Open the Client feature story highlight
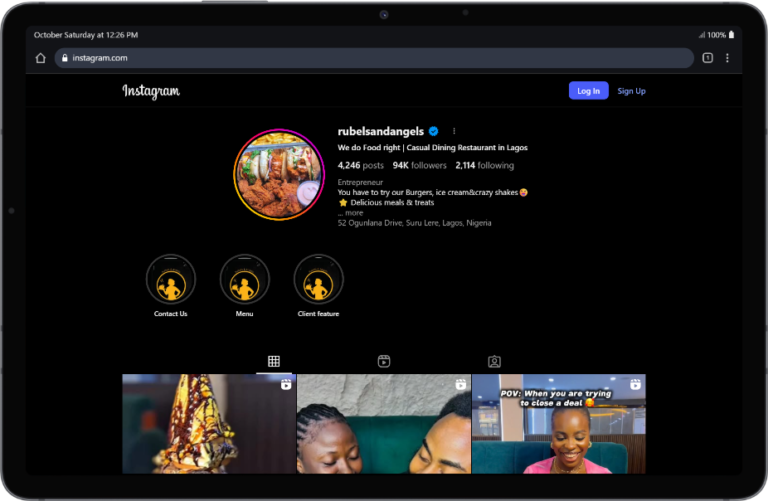Viewport: 768px width, 501px height. tap(318, 279)
